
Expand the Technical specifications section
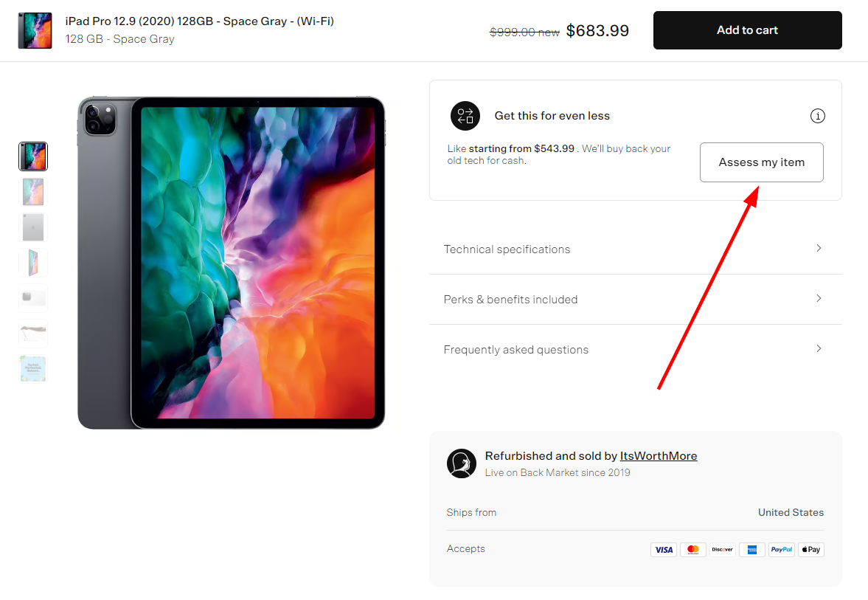pyautogui.click(x=819, y=249)
